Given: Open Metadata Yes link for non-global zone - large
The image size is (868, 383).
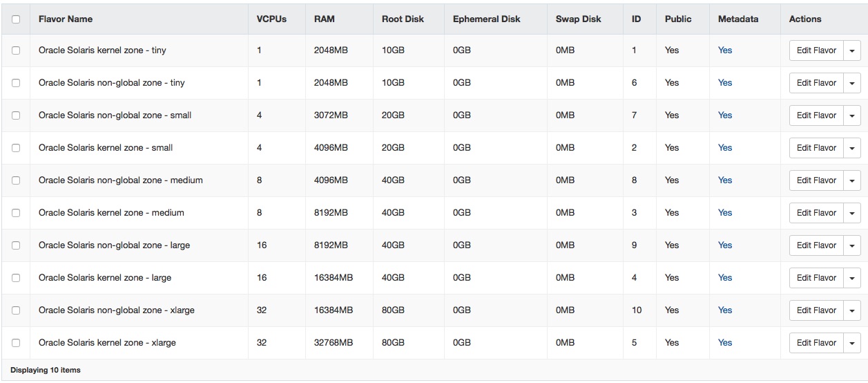Looking at the screenshot, I should (725, 245).
